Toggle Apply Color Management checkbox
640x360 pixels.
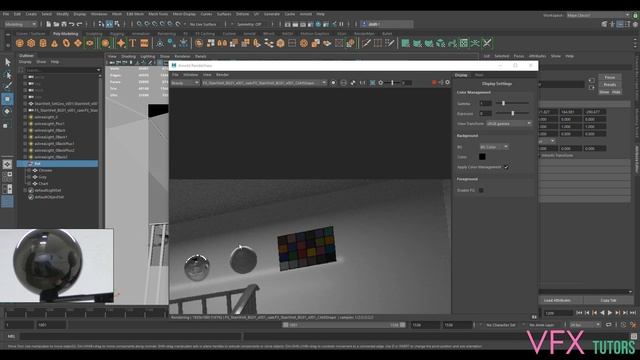[x=507, y=167]
